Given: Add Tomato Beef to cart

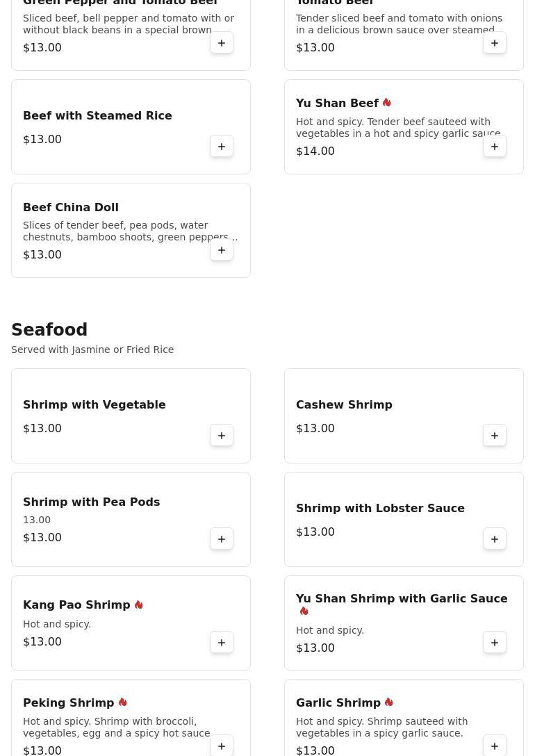Looking at the screenshot, I should [x=495, y=43].
